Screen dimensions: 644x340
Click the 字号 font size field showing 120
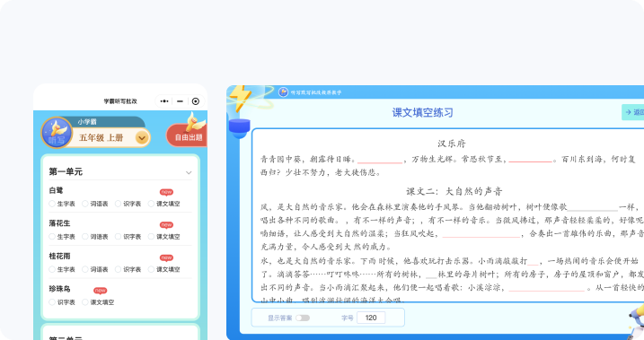click(x=371, y=318)
